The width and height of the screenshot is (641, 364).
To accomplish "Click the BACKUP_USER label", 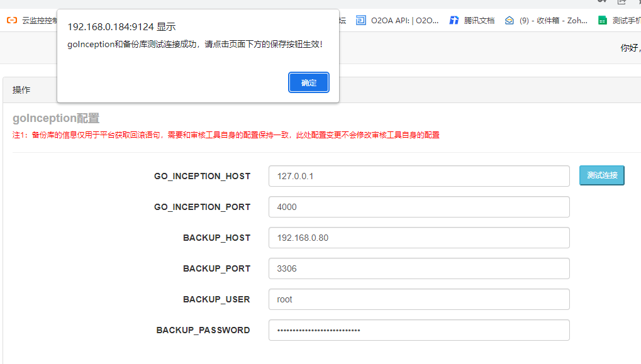I will tap(216, 299).
